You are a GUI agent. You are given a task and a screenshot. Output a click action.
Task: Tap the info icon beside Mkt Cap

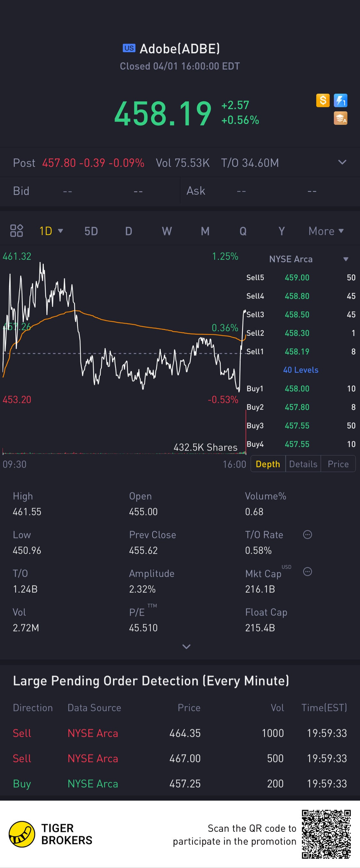pyautogui.click(x=308, y=572)
